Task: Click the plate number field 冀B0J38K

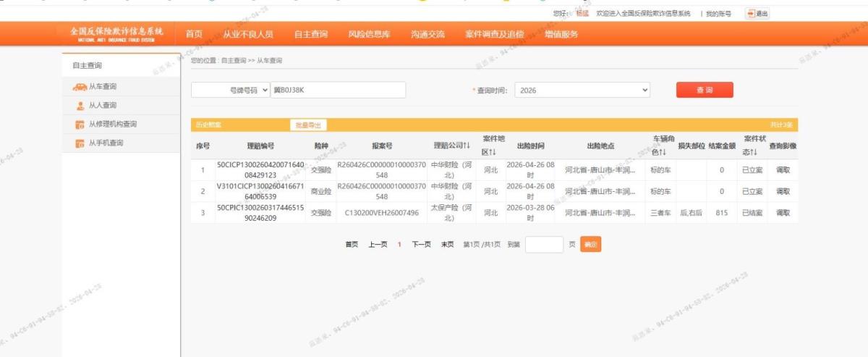Action: click(x=339, y=91)
